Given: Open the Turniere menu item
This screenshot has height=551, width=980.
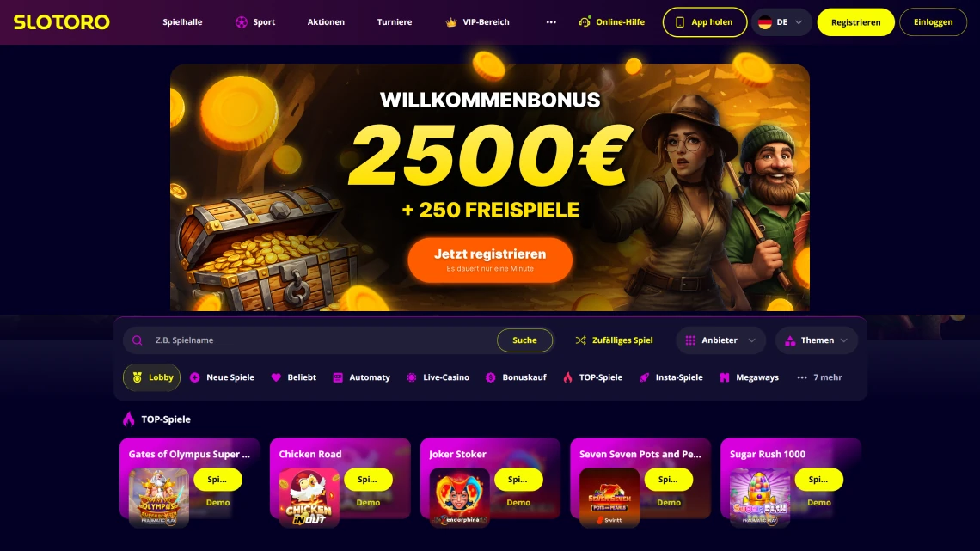Looking at the screenshot, I should click(395, 21).
